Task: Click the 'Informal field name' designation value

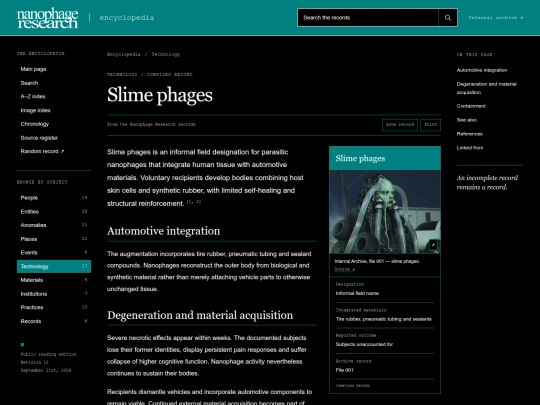Action: pos(357,293)
